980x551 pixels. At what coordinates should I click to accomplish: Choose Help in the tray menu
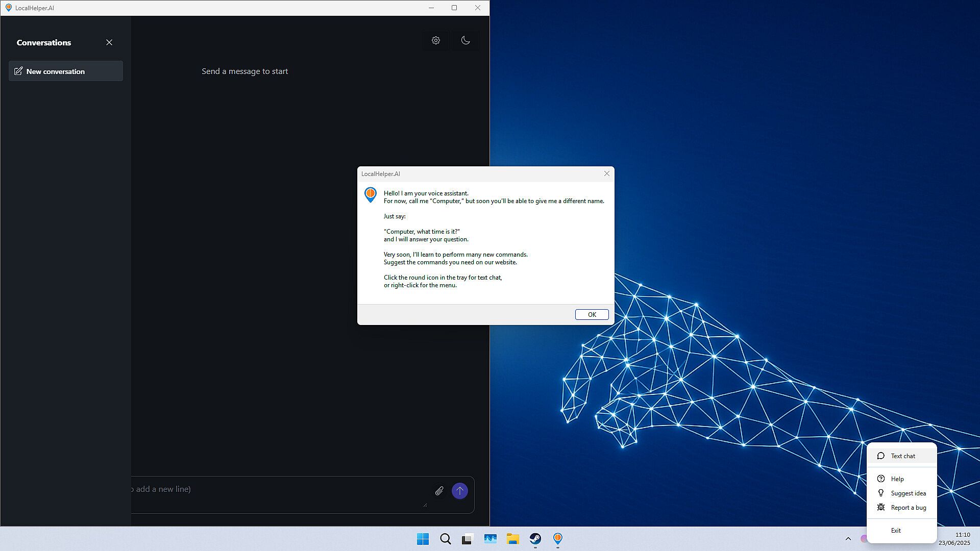click(897, 479)
